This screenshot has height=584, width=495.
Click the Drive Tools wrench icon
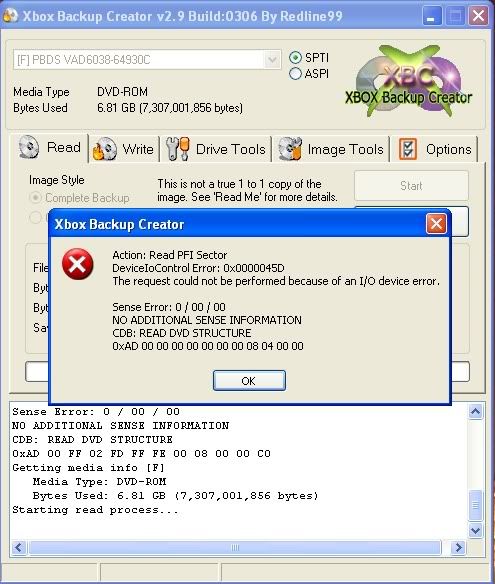(x=178, y=149)
